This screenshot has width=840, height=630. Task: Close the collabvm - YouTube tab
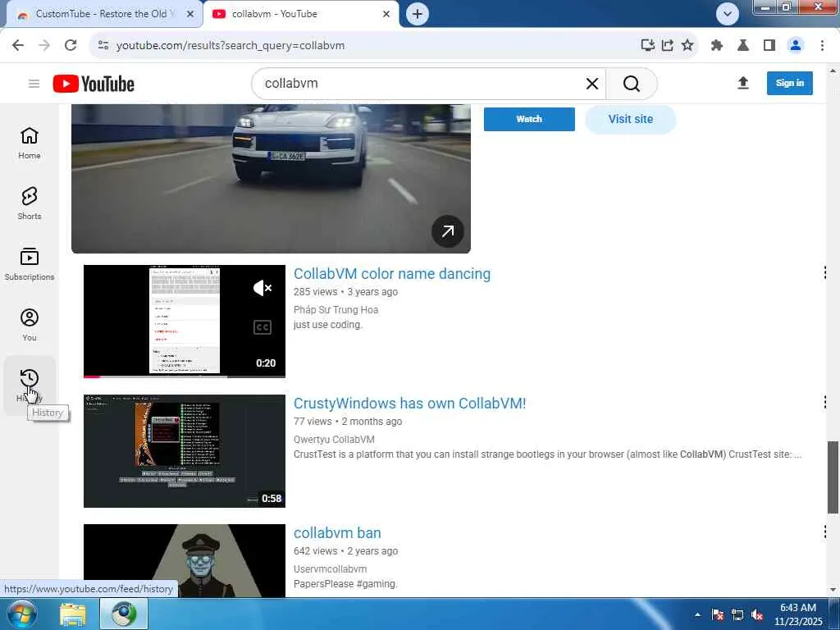click(386, 14)
